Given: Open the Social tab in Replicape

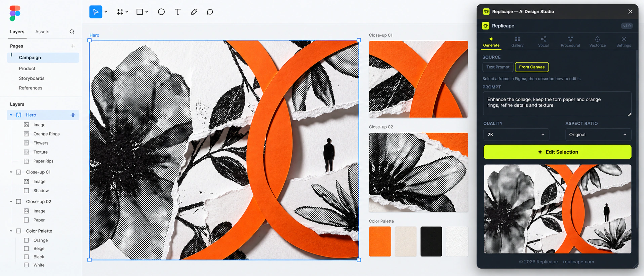Looking at the screenshot, I should coord(544,42).
